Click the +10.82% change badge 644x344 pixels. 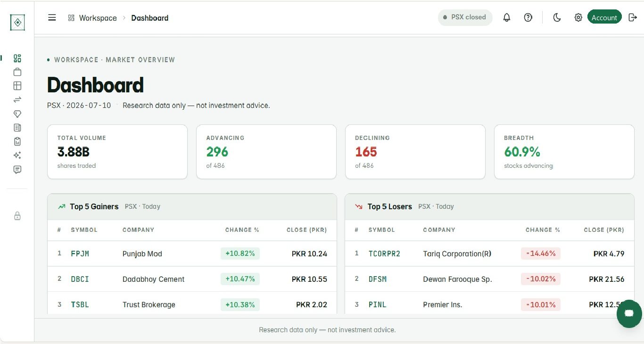click(x=240, y=254)
